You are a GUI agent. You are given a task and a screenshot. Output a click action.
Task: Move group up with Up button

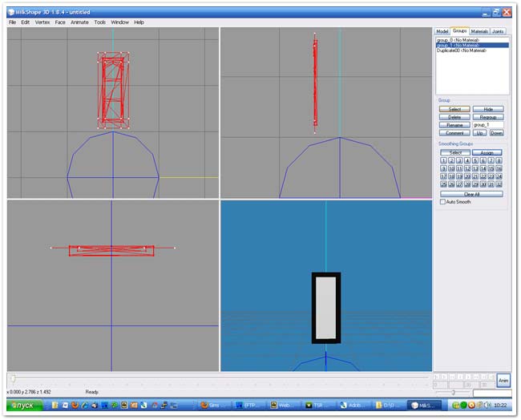[x=479, y=133]
